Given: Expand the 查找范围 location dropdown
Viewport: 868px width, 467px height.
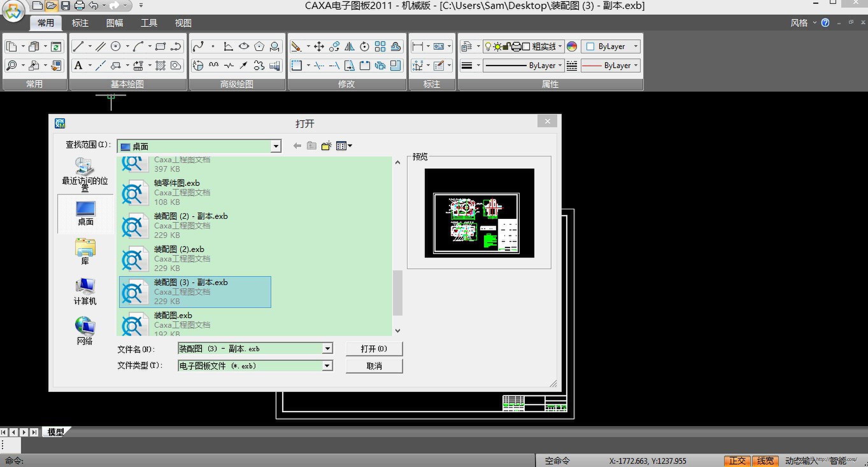Looking at the screenshot, I should (x=276, y=146).
